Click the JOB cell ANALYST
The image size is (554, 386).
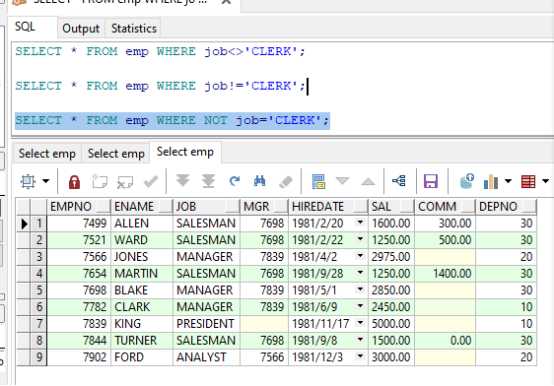pyautogui.click(x=207, y=357)
